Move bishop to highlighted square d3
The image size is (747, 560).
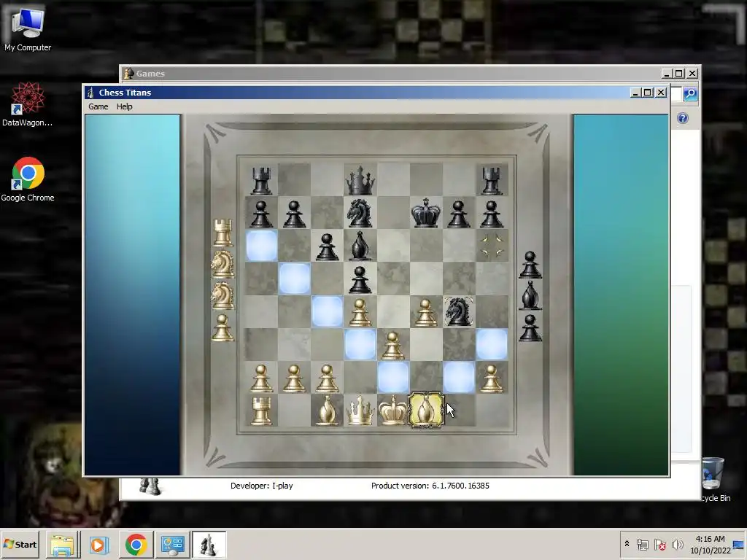click(x=360, y=344)
